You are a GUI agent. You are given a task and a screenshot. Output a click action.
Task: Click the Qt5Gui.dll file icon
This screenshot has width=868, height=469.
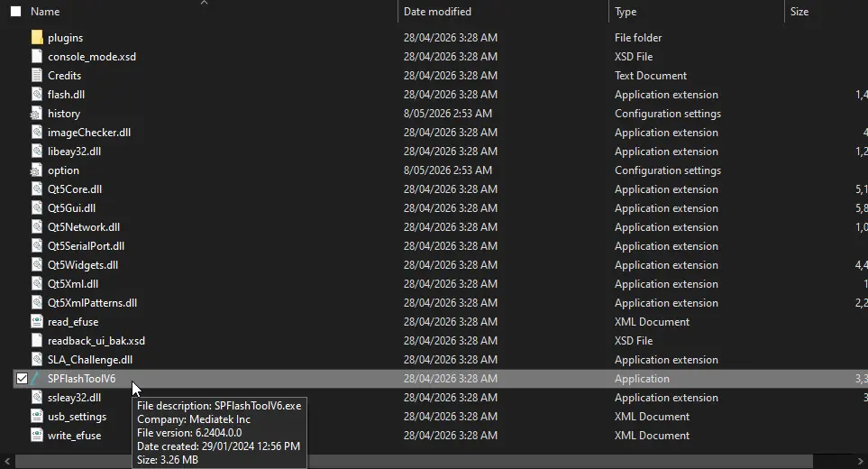point(37,208)
